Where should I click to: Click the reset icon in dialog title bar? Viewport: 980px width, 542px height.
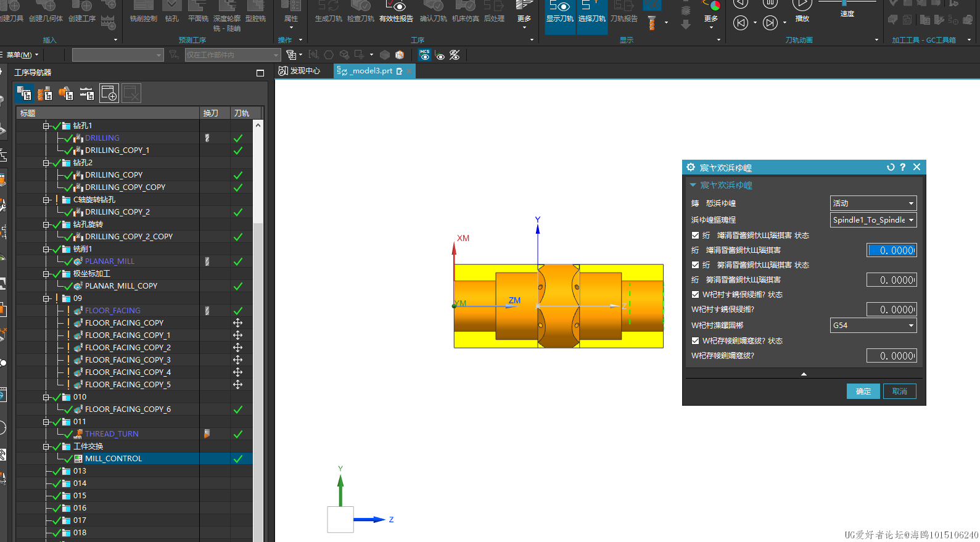(890, 167)
